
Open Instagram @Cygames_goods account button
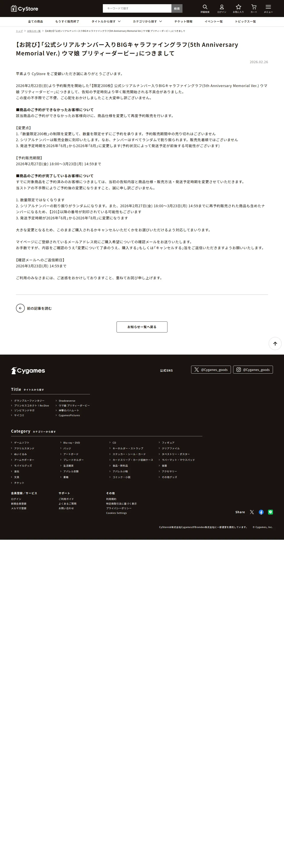point(253,370)
